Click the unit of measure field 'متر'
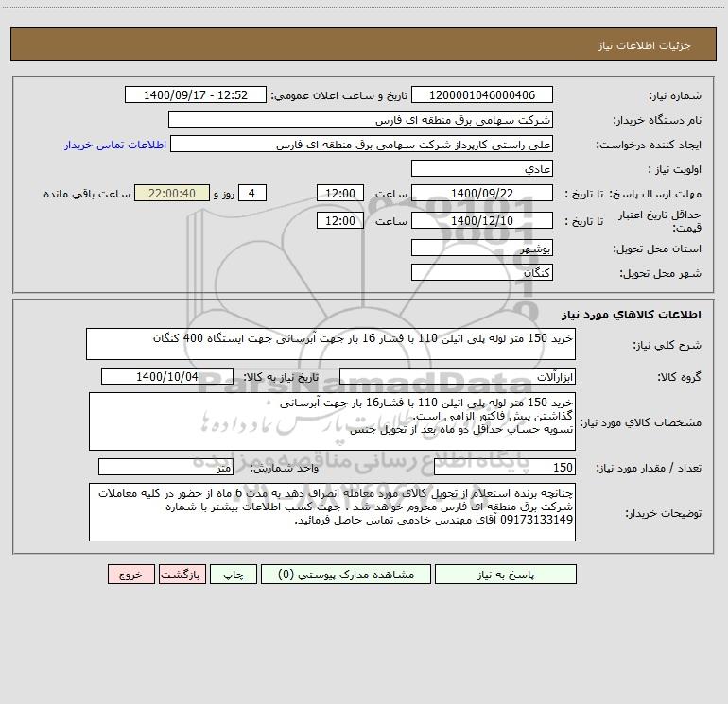728x704 pixels. point(165,467)
